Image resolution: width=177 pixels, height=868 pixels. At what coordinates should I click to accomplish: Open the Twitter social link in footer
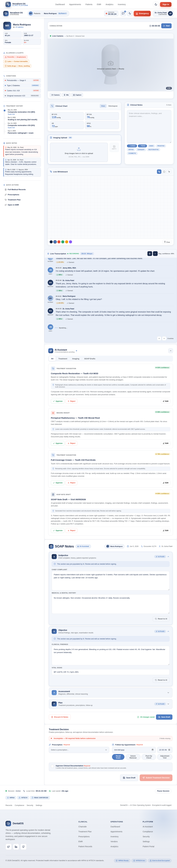click(8, 846)
